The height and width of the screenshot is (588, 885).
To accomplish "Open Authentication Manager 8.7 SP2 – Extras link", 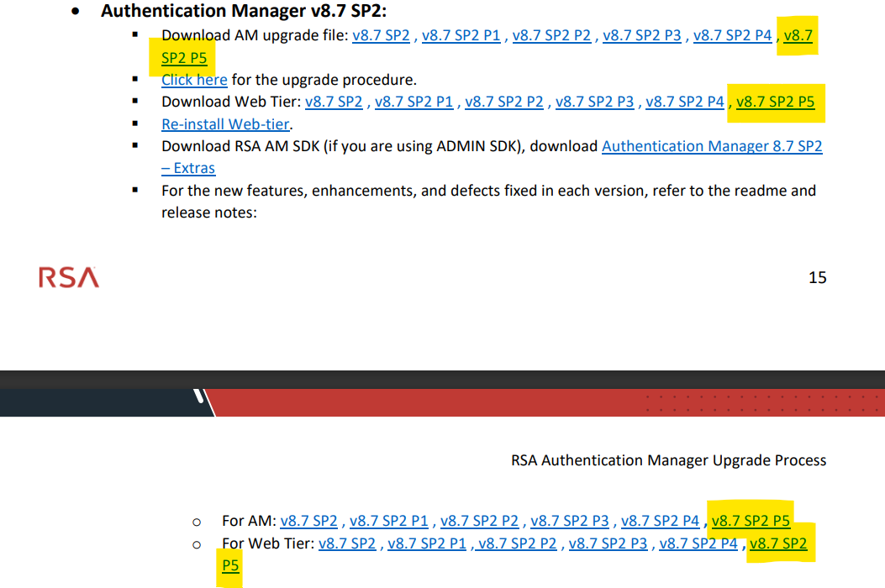I will click(x=712, y=146).
